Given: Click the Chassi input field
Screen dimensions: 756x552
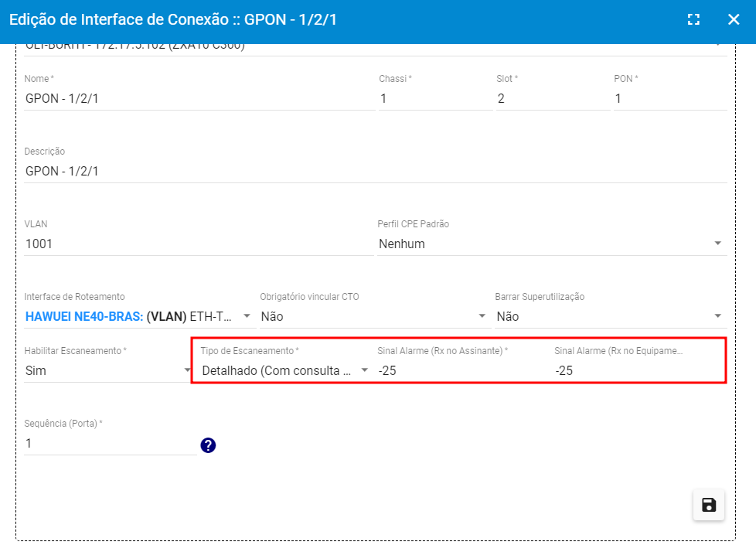Looking at the screenshot, I should (435, 98).
